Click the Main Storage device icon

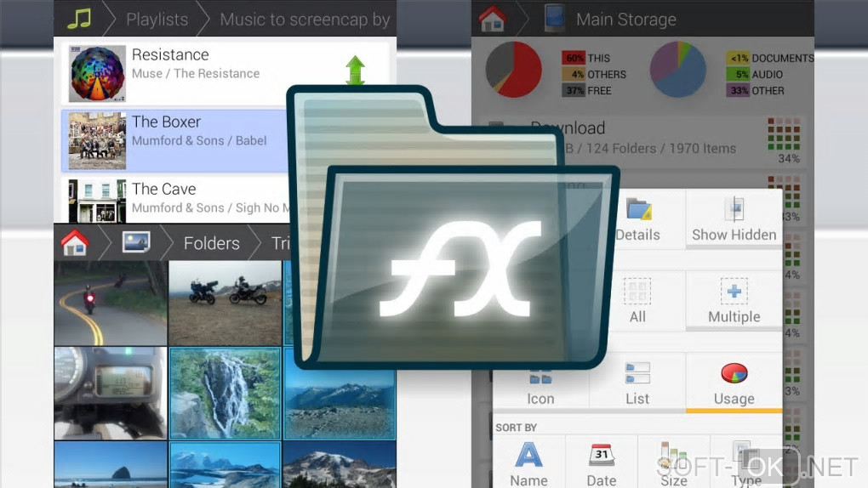pyautogui.click(x=554, y=18)
